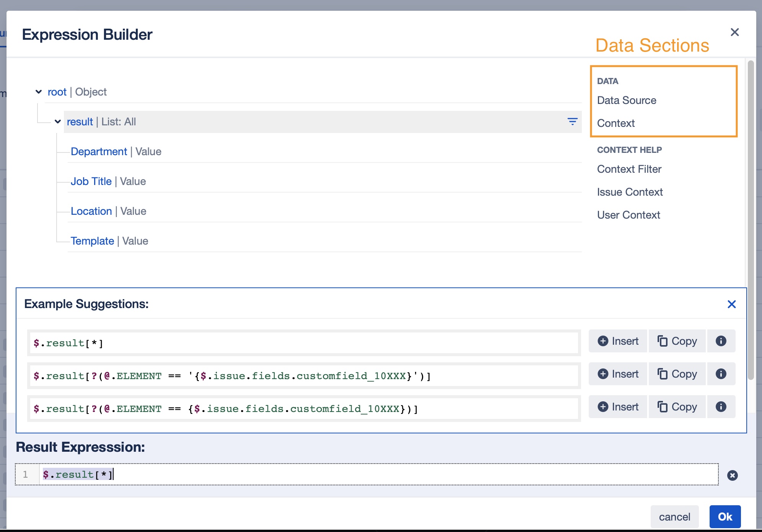Insert the third suggestion expression
Image resolution: width=762 pixels, height=532 pixels.
pos(617,407)
